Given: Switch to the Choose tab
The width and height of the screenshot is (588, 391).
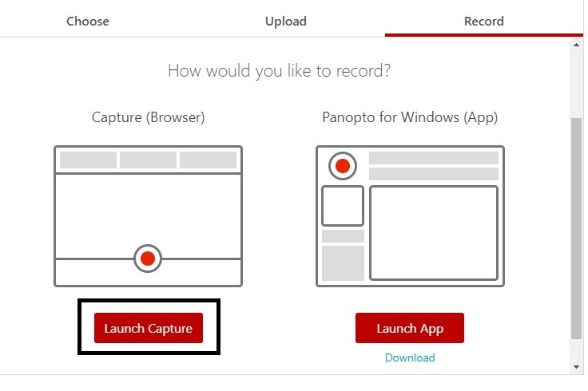Looking at the screenshot, I should click(88, 21).
